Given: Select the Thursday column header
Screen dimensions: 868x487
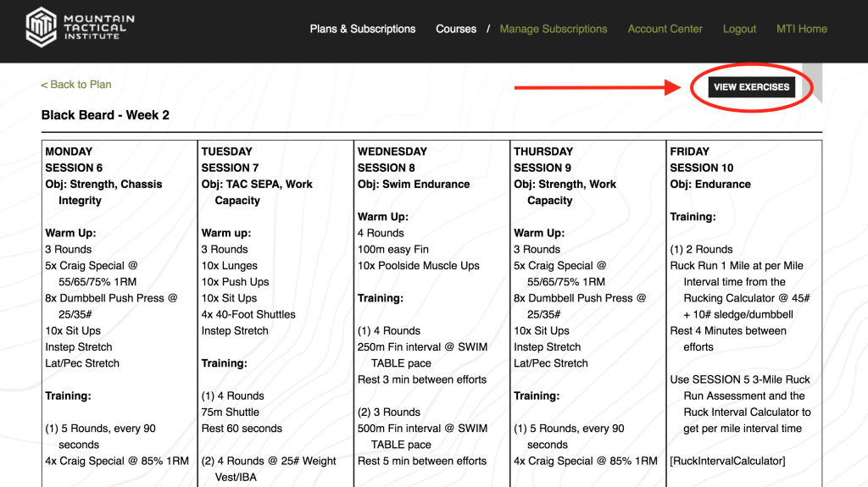Looking at the screenshot, I should pyautogui.click(x=543, y=152).
